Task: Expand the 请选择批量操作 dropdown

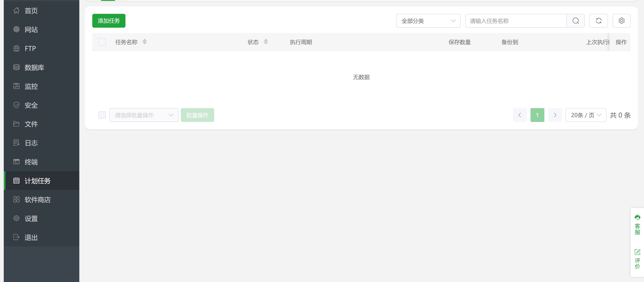Action: (144, 115)
